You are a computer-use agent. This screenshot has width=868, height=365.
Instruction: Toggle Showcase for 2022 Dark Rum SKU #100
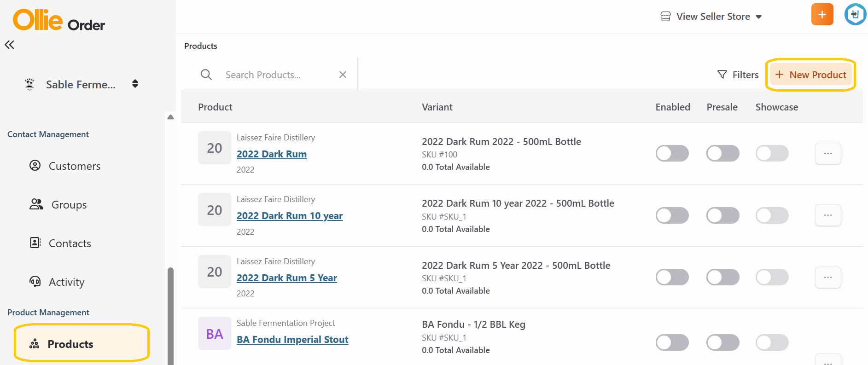pyautogui.click(x=772, y=153)
